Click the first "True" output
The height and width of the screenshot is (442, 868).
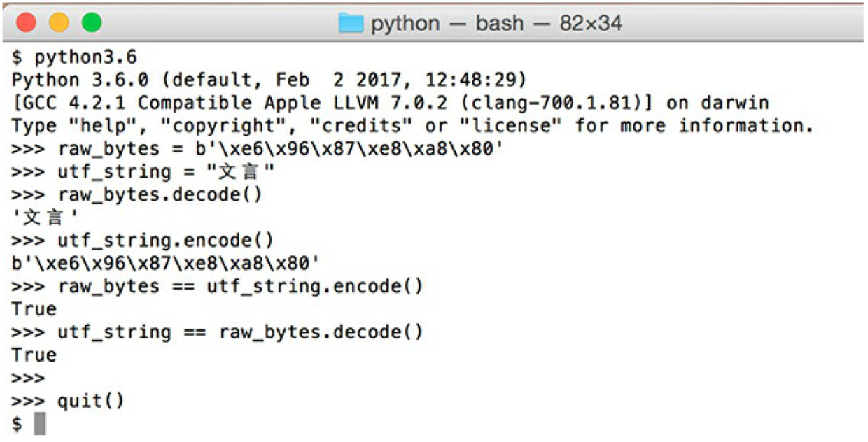34,308
